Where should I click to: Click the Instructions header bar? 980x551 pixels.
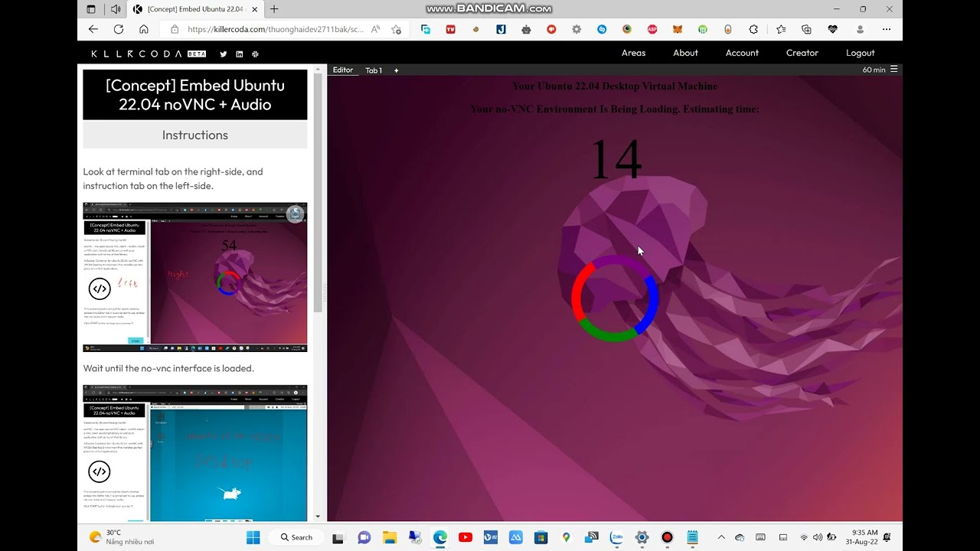point(195,135)
